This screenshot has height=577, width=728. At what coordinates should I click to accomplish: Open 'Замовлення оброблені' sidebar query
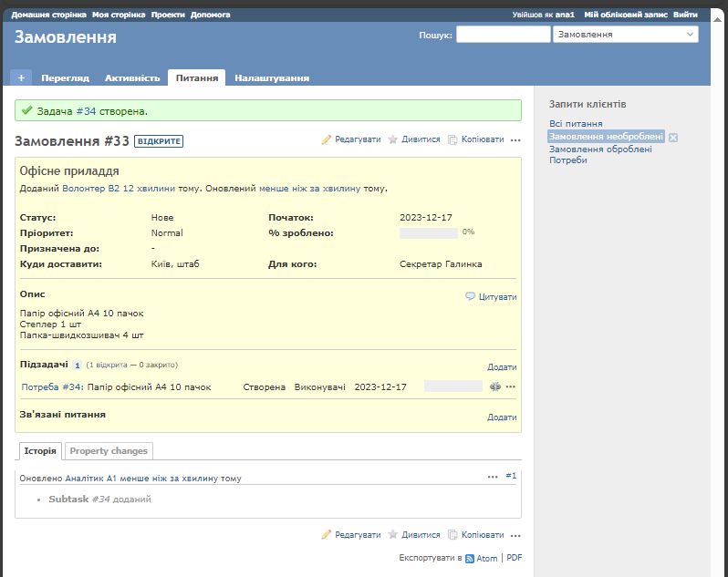[x=600, y=149]
